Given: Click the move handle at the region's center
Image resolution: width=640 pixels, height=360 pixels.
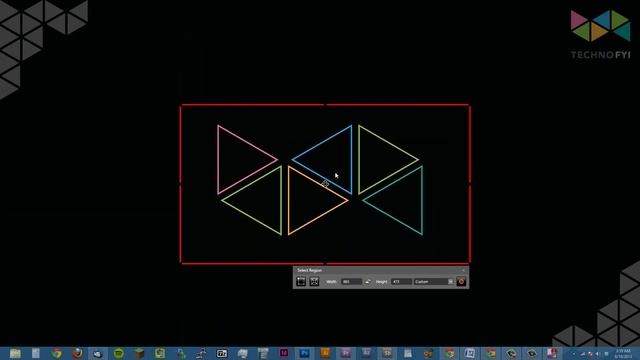Looking at the screenshot, I should (325, 184).
